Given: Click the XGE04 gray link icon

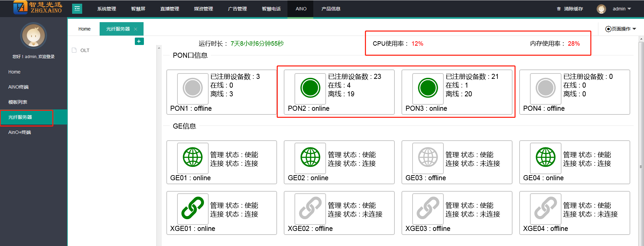Looking at the screenshot, I should click(x=545, y=208).
